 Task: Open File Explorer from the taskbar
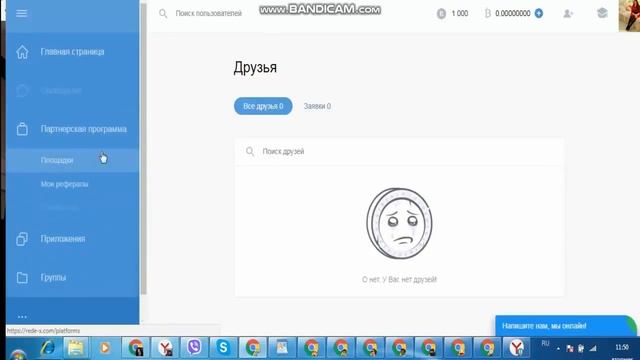pyautogui.click(x=76, y=348)
